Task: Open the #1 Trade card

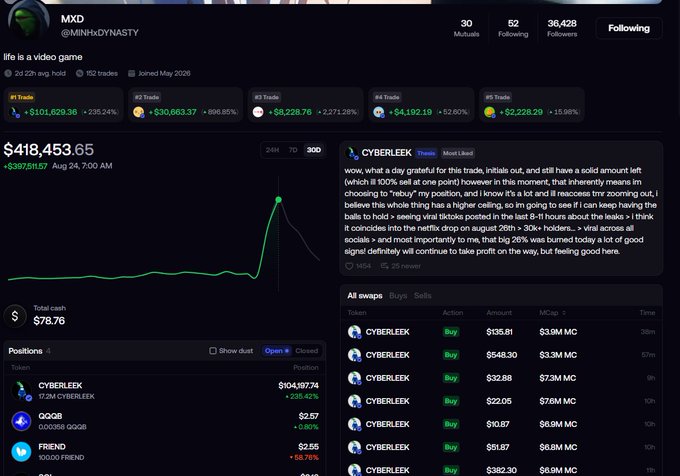Action: 64,105
